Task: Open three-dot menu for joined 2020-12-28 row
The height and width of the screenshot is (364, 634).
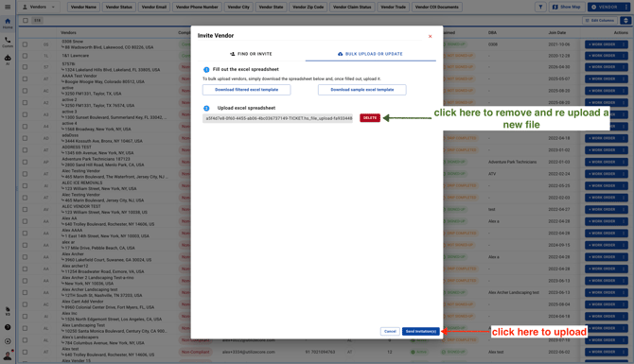Action: coord(624,56)
